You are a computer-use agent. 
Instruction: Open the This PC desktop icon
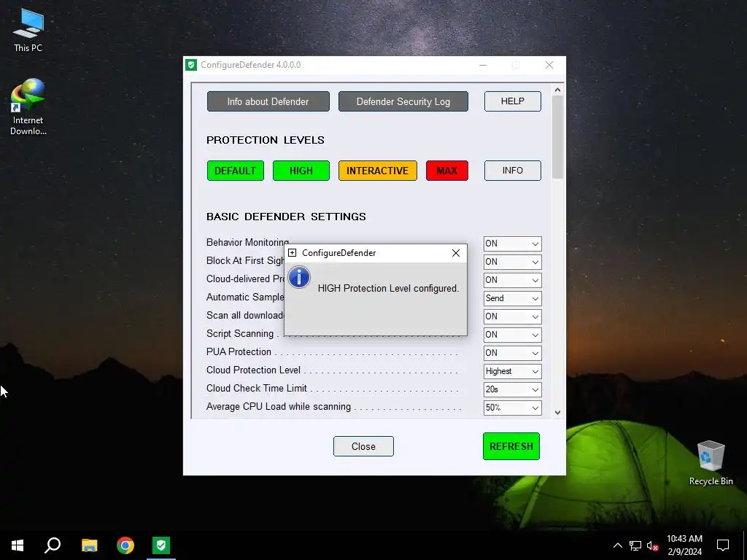pos(28,30)
